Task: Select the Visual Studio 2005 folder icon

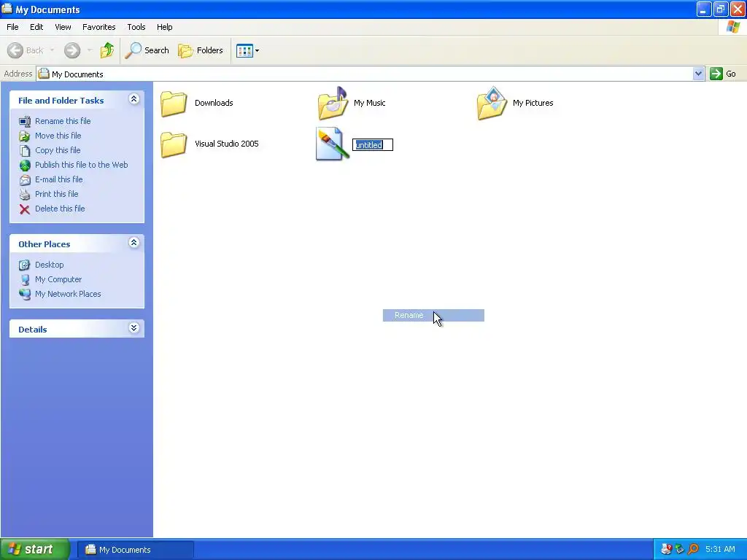Action: pos(174,144)
